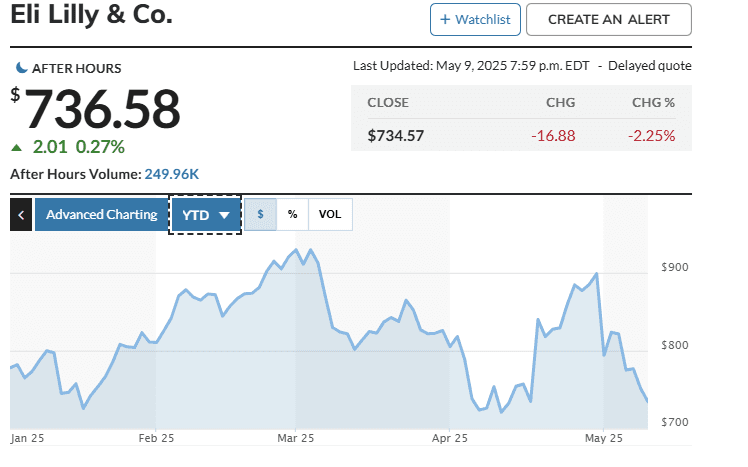Click the Apr 25 axis label

pyautogui.click(x=449, y=438)
